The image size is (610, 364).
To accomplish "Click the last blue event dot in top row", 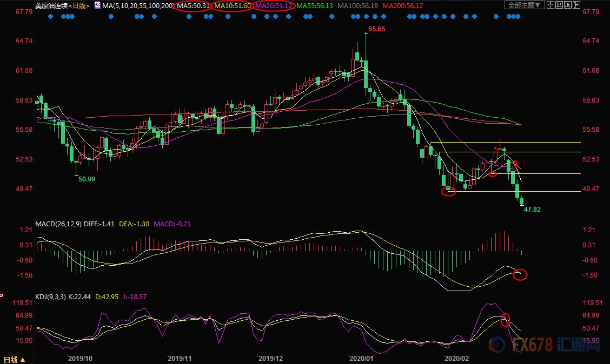I will click(x=518, y=17).
